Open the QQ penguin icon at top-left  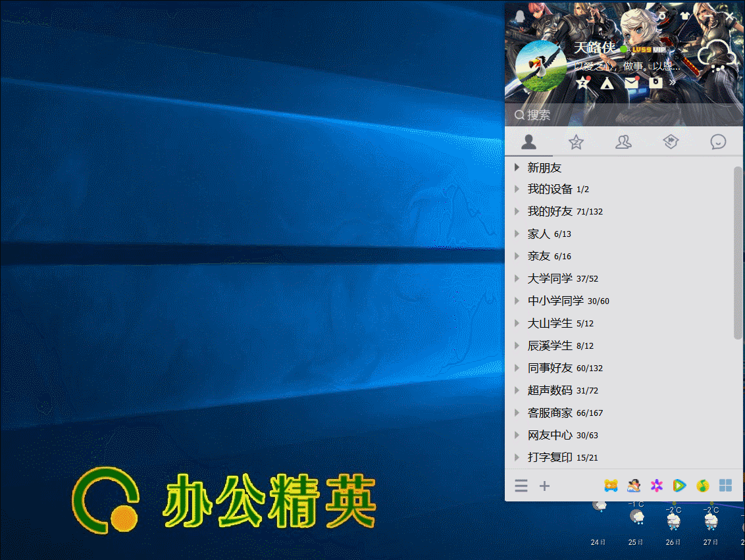click(520, 16)
